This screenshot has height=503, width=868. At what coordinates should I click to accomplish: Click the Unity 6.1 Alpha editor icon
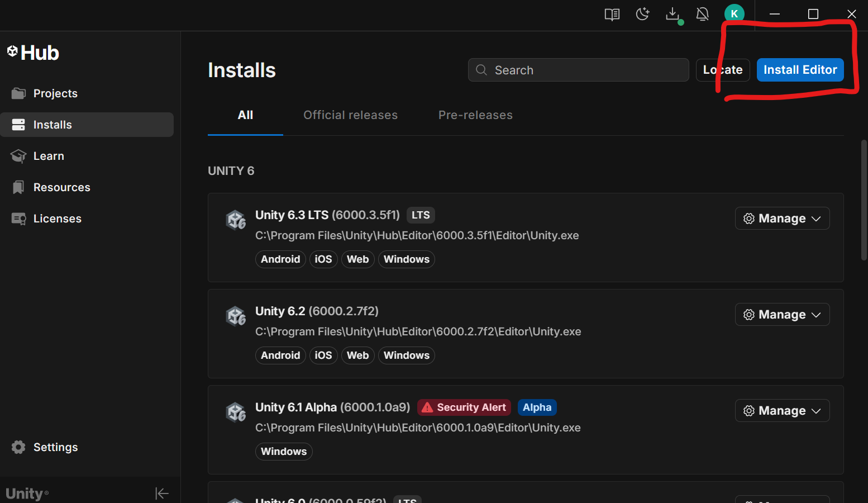click(x=236, y=412)
